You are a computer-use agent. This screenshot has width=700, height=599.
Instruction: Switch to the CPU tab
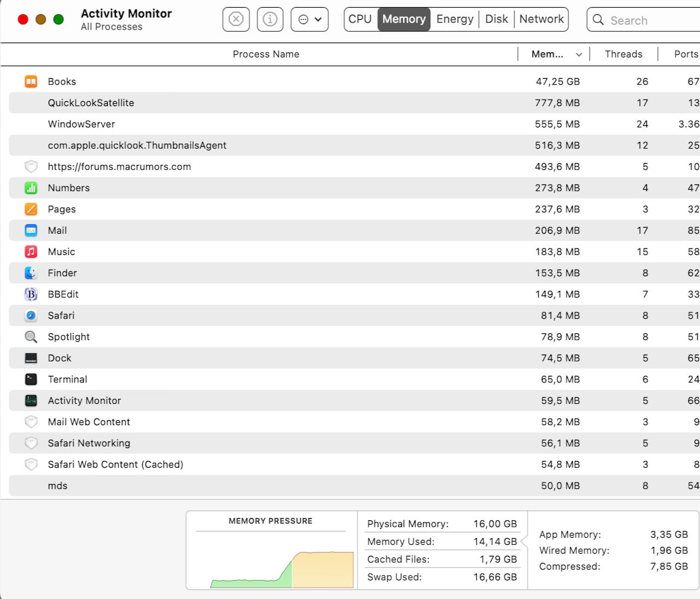[360, 19]
